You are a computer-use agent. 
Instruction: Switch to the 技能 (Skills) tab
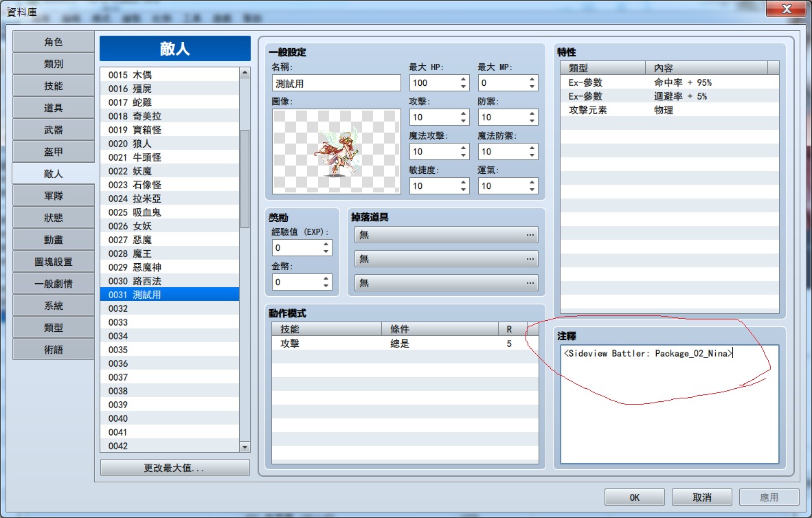point(54,86)
